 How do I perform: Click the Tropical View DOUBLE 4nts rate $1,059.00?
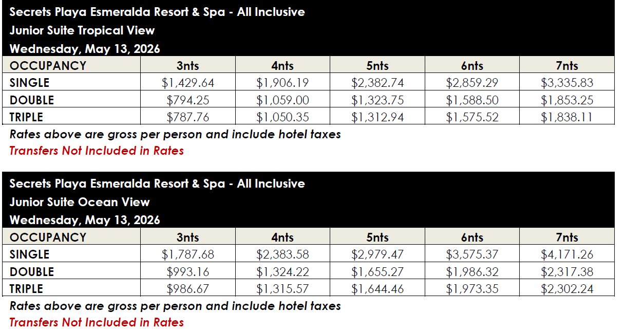click(282, 100)
